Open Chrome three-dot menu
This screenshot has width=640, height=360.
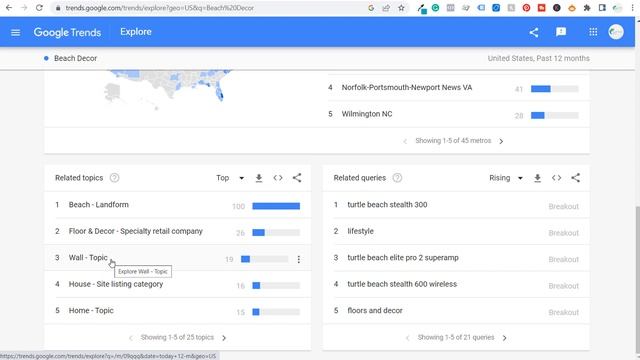(632, 8)
